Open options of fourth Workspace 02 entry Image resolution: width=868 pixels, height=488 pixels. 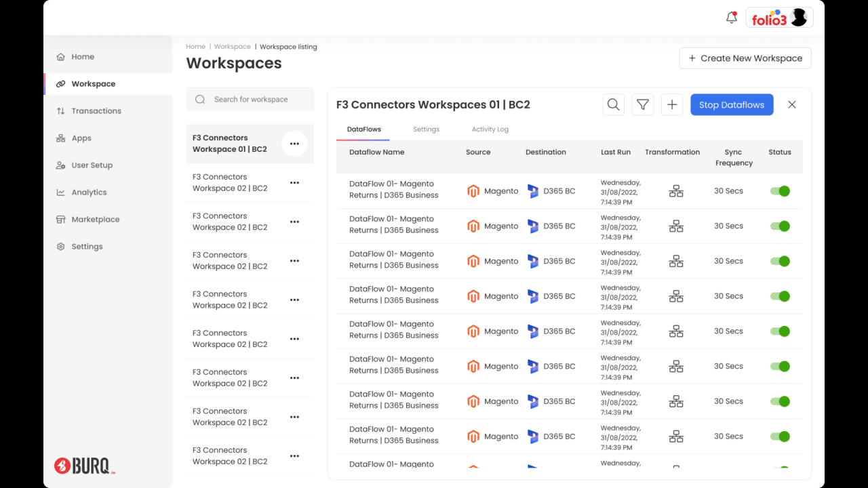tap(294, 300)
